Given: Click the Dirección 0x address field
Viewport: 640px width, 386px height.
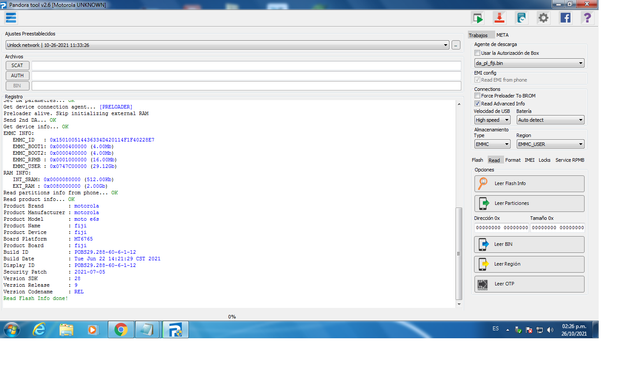Looking at the screenshot, I should [502, 228].
